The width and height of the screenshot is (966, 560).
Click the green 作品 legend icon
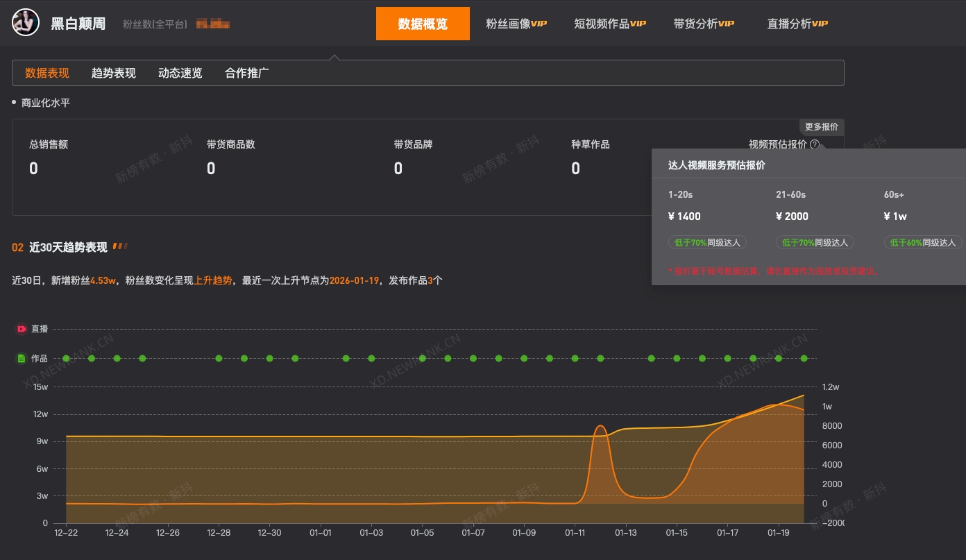(22, 359)
